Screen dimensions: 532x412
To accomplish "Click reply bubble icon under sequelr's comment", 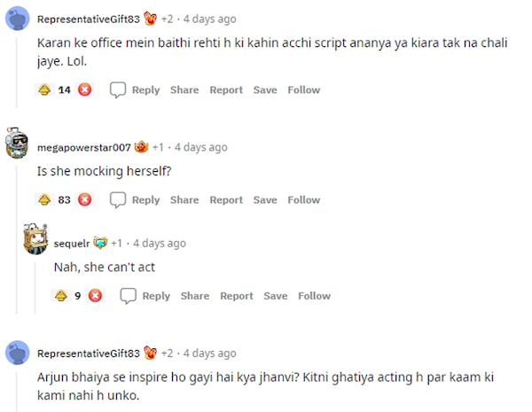I will [x=129, y=296].
